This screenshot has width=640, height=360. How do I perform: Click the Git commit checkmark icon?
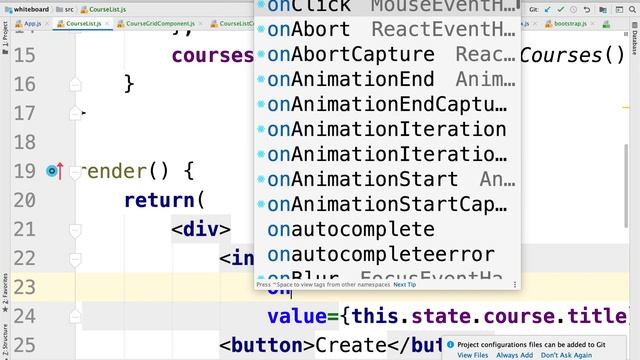click(561, 9)
